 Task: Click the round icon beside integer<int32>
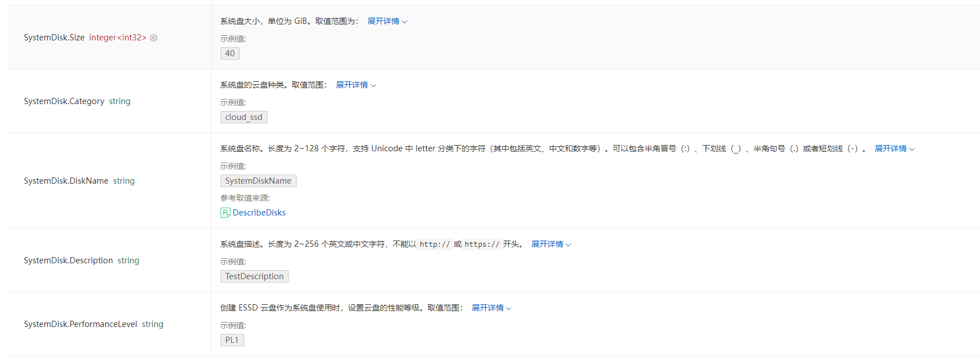153,38
